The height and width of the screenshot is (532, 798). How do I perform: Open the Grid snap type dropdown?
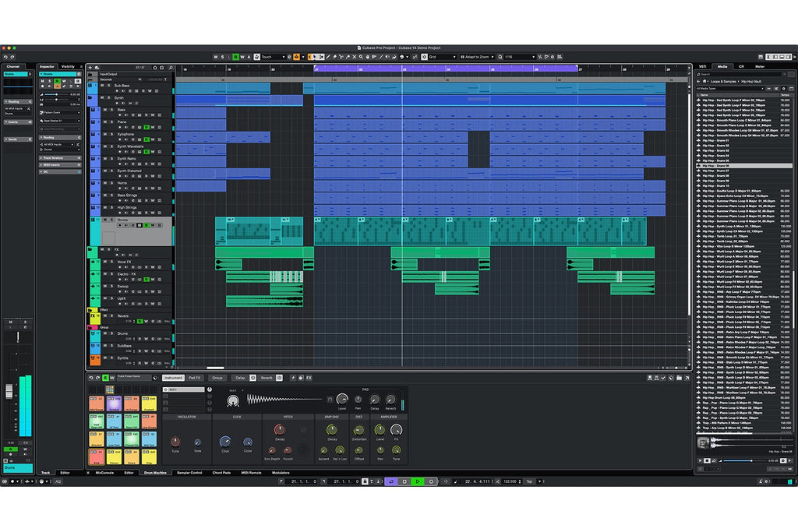(x=442, y=57)
